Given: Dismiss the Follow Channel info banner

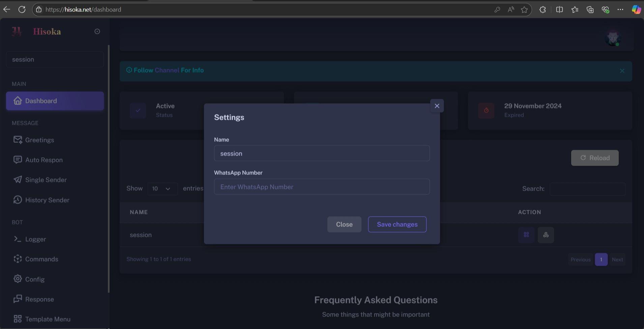Looking at the screenshot, I should coord(622,71).
